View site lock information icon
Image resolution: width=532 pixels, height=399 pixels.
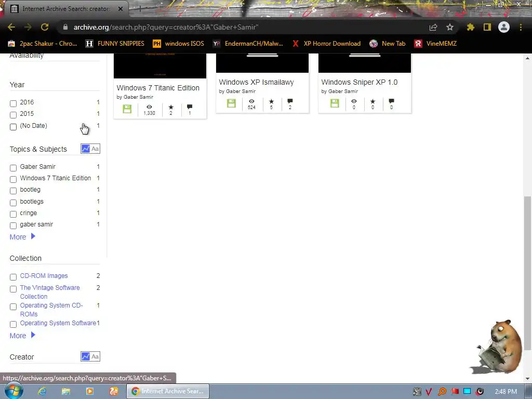[x=65, y=27]
